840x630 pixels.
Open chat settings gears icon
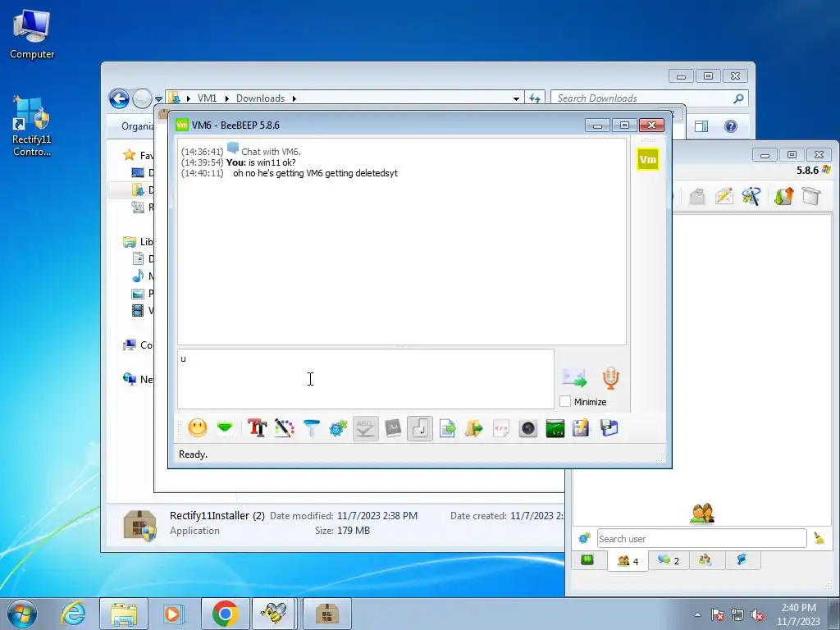click(338, 428)
